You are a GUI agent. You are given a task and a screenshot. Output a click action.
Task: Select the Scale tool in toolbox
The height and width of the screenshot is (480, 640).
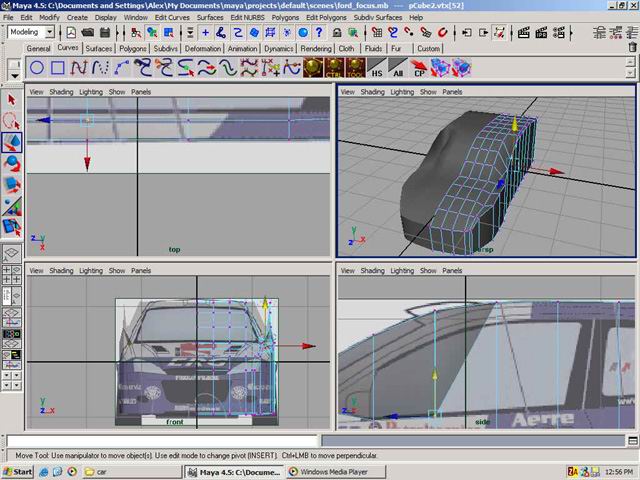click(12, 185)
